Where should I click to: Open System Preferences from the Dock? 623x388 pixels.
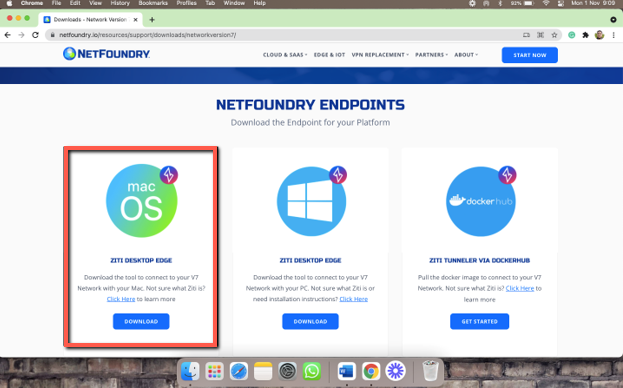[x=287, y=372]
